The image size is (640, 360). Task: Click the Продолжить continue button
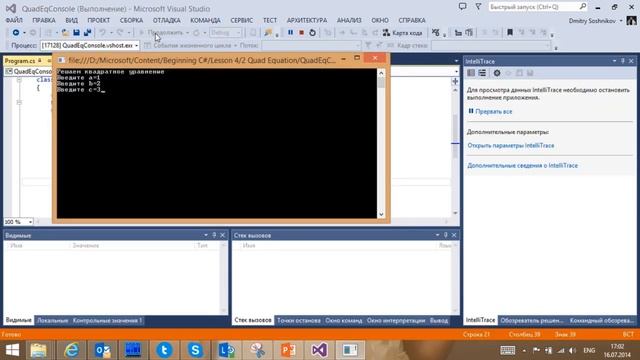coord(161,33)
